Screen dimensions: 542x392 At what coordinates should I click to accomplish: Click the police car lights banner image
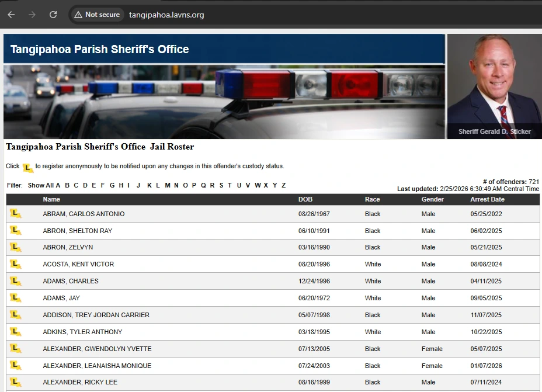pyautogui.click(x=224, y=102)
